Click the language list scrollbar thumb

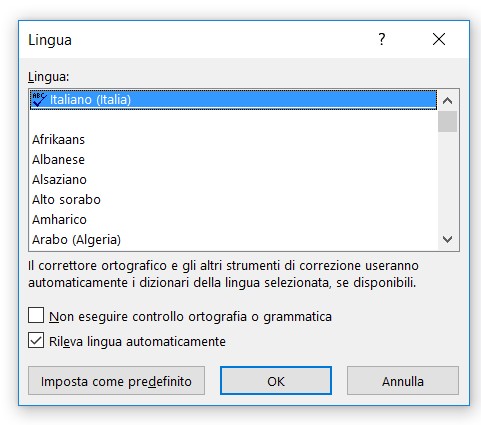447,122
